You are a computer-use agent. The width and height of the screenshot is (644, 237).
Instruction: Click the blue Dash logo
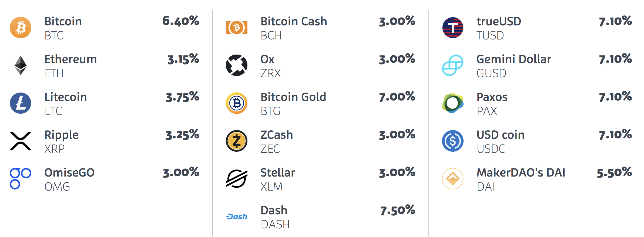(x=237, y=216)
